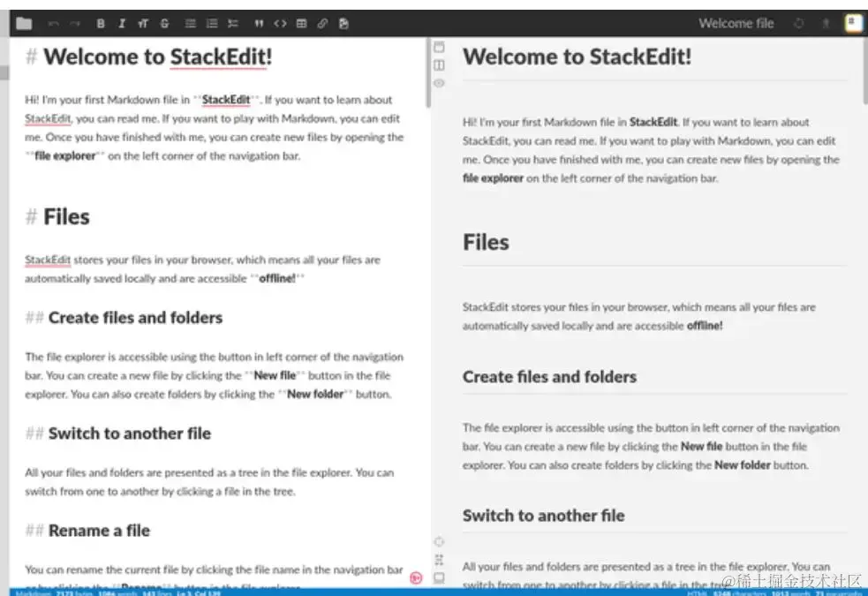Image resolution: width=868 pixels, height=596 pixels.
Task: Click 'Switch to another file' heading in preview
Action: (x=544, y=516)
